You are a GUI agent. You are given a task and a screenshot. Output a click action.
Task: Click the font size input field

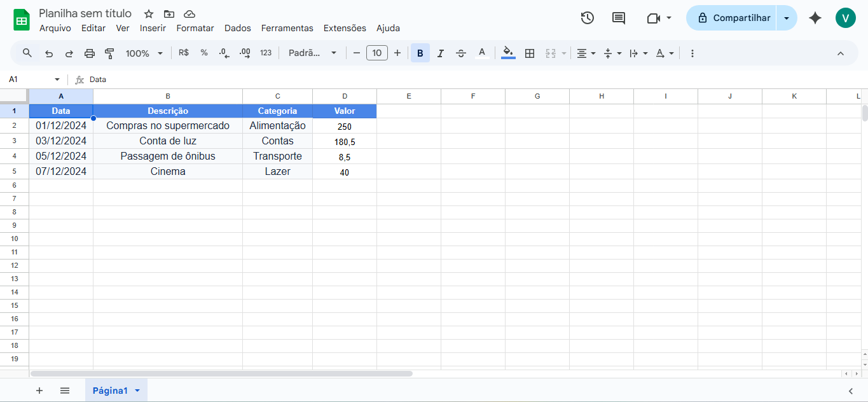coord(376,53)
